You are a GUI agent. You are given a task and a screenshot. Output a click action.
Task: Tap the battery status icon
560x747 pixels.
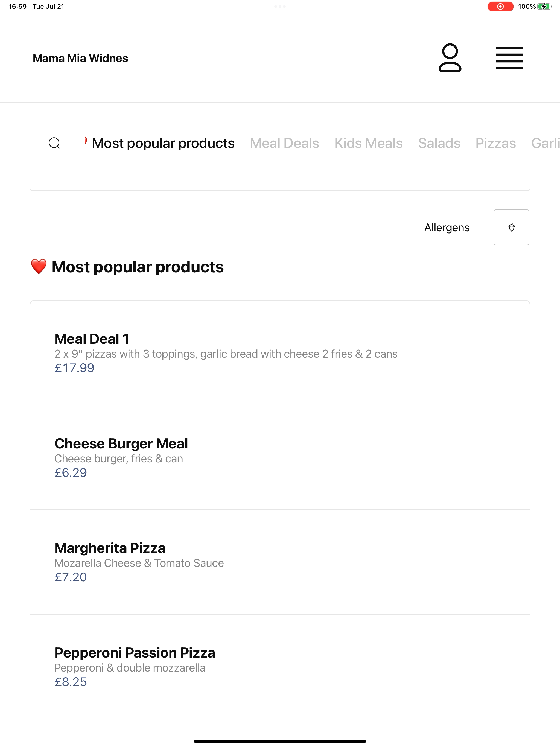coord(544,6)
